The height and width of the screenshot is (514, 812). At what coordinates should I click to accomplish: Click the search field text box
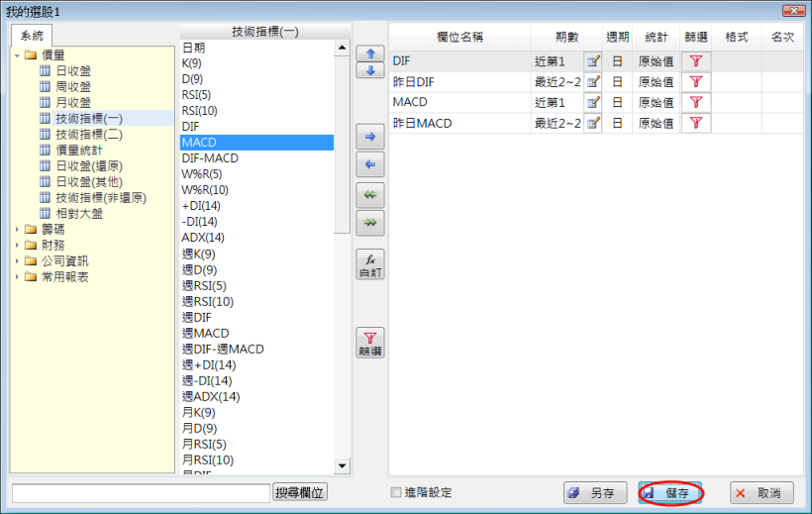coord(140,492)
